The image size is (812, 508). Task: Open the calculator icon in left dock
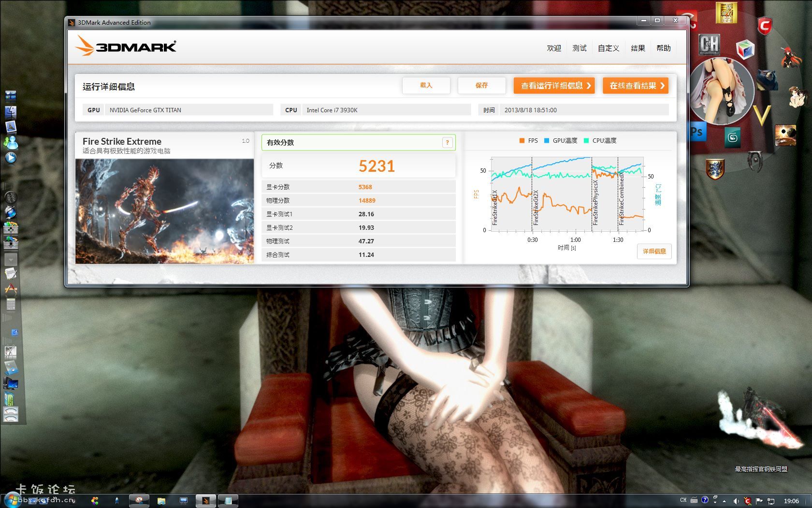click(11, 304)
